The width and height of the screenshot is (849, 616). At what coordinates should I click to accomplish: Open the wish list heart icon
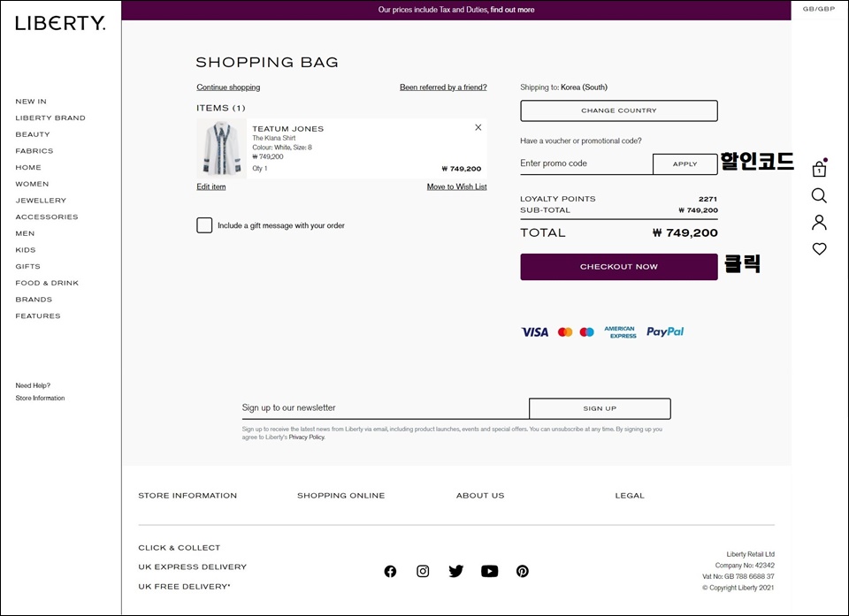819,248
